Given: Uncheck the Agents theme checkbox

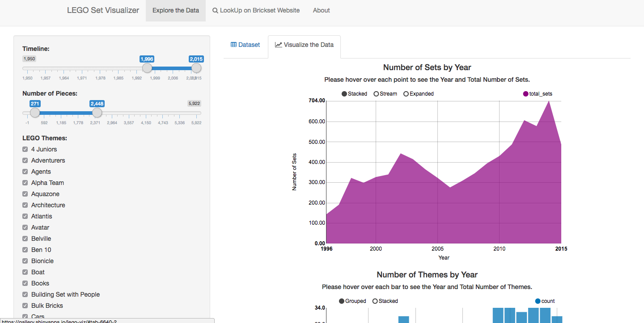Looking at the screenshot, I should 25,172.
